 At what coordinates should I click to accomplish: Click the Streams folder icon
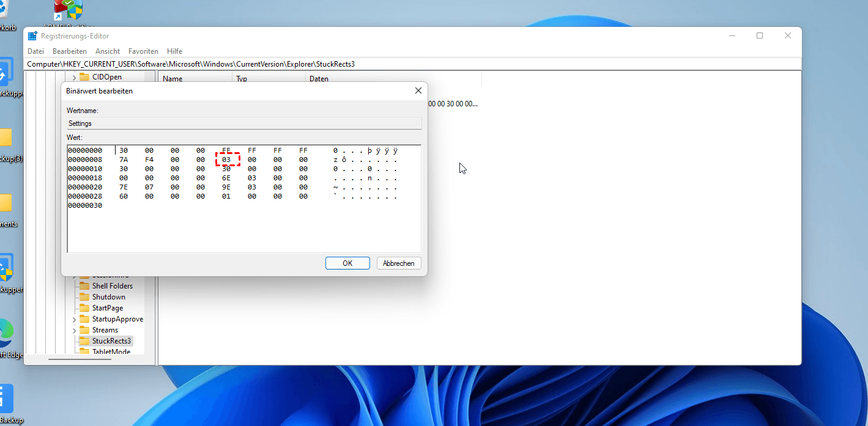coord(84,330)
